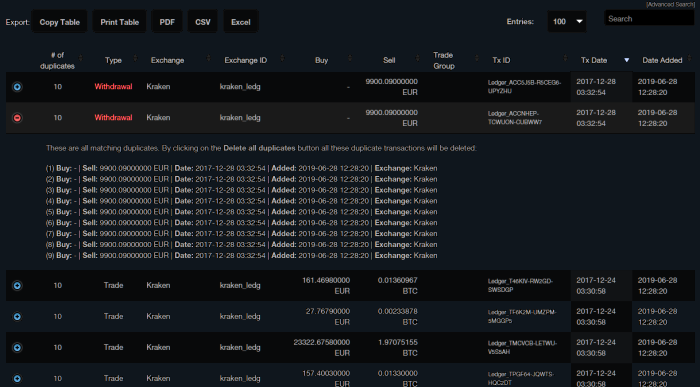The width and height of the screenshot is (700, 387).
Task: Select the Ledger_T46KIV transaction ID text
Action: [x=520, y=285]
